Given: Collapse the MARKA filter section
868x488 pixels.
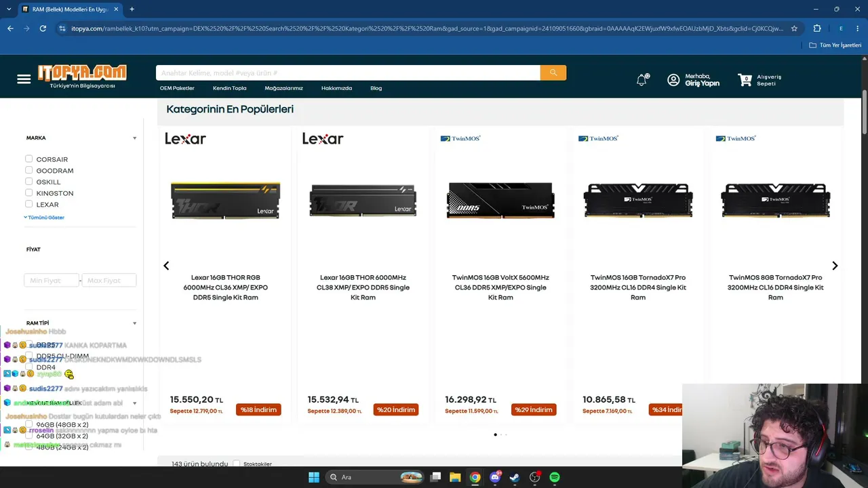Looking at the screenshot, I should point(134,138).
